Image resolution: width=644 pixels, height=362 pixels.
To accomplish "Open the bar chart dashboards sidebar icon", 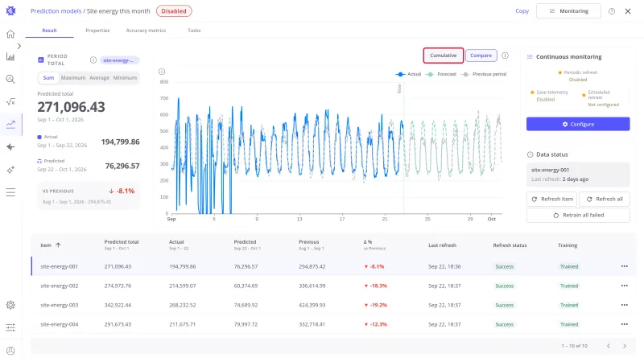I will coord(10,56).
